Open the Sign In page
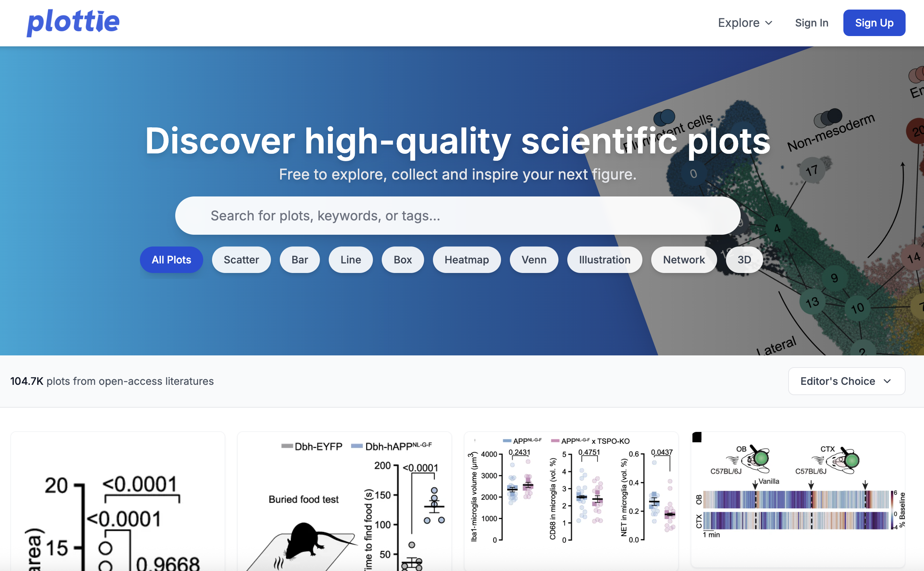 tap(811, 23)
